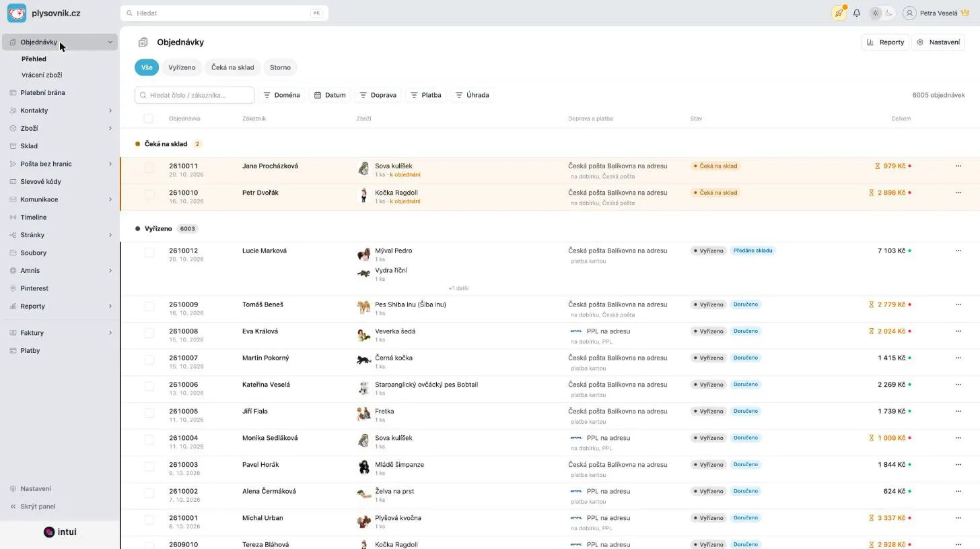Screen dimensions: 980x549
Task: Open the Úhrada filter dropdown
Action: 473,95
